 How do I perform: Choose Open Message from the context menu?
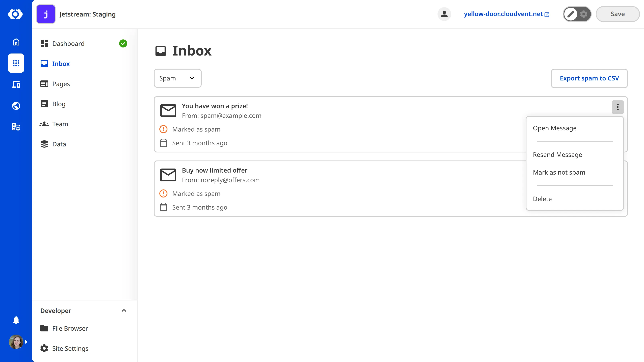coord(554,128)
